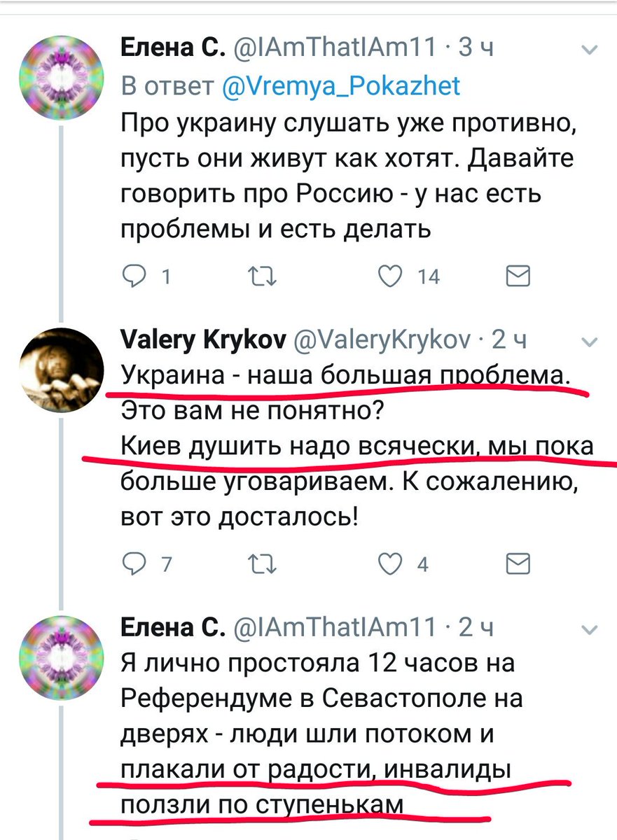The height and width of the screenshot is (840, 617).
Task: Retweet Valery Krykov's tweet
Action: pyautogui.click(x=265, y=564)
